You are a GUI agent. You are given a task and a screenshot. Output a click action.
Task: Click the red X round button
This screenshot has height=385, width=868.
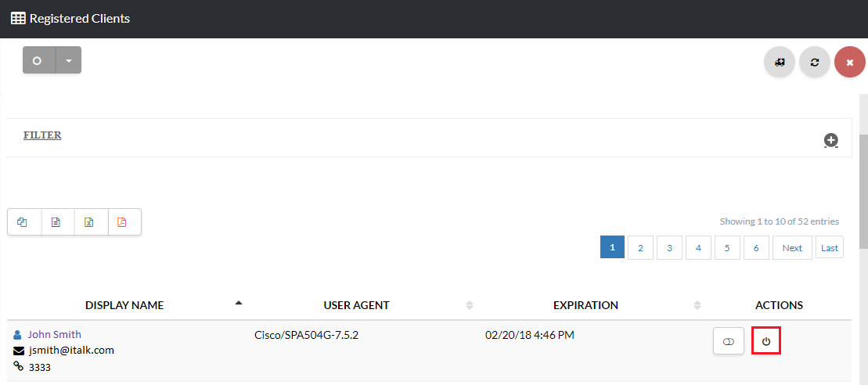tap(850, 62)
